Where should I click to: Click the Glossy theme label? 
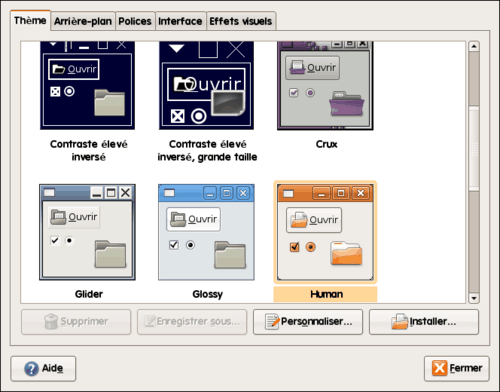tap(207, 294)
